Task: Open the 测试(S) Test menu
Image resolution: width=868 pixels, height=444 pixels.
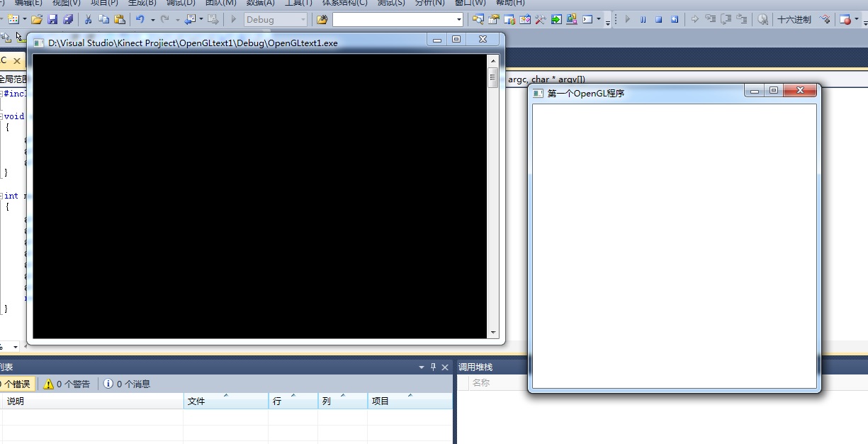Action: click(391, 3)
